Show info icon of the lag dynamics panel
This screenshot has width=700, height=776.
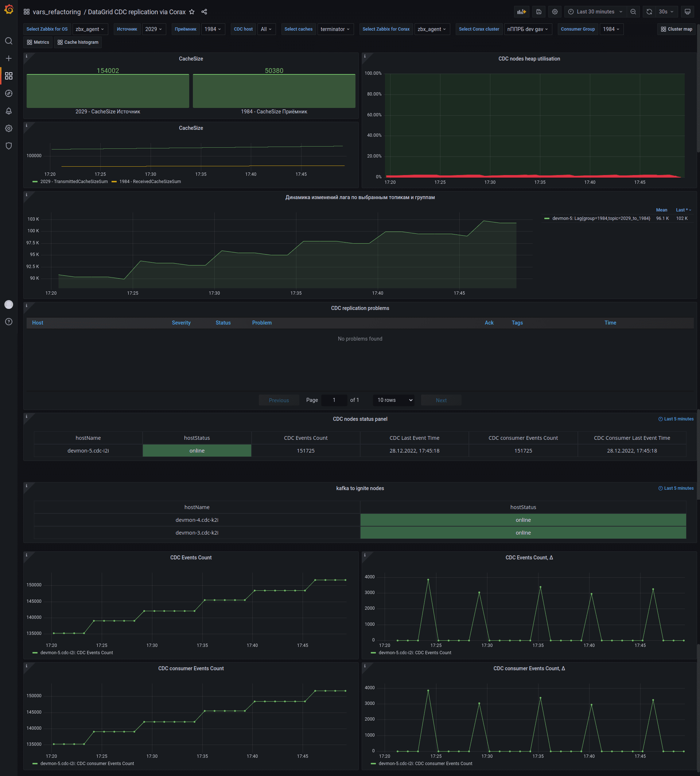point(26,195)
